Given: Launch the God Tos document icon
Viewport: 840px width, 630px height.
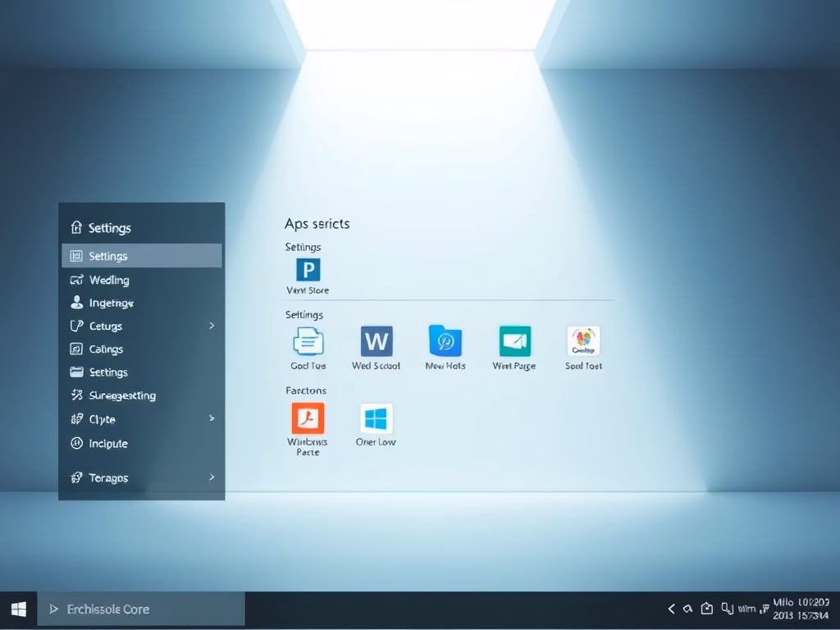Looking at the screenshot, I should (x=308, y=340).
